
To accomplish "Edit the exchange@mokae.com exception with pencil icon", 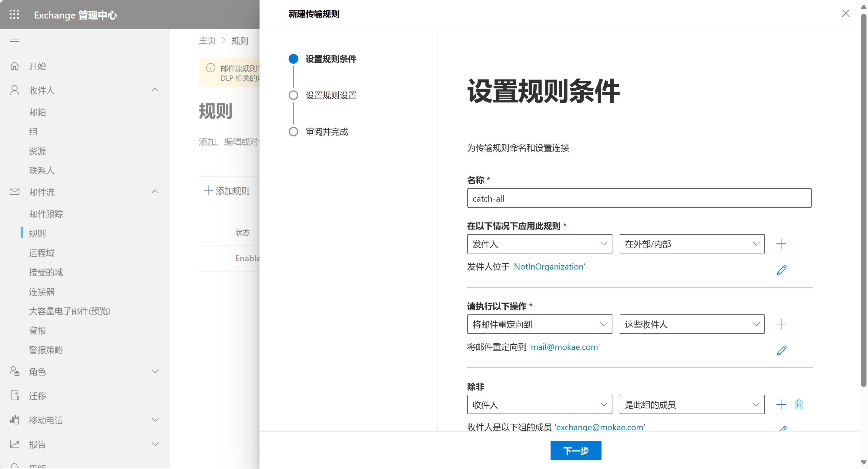I will point(783,429).
